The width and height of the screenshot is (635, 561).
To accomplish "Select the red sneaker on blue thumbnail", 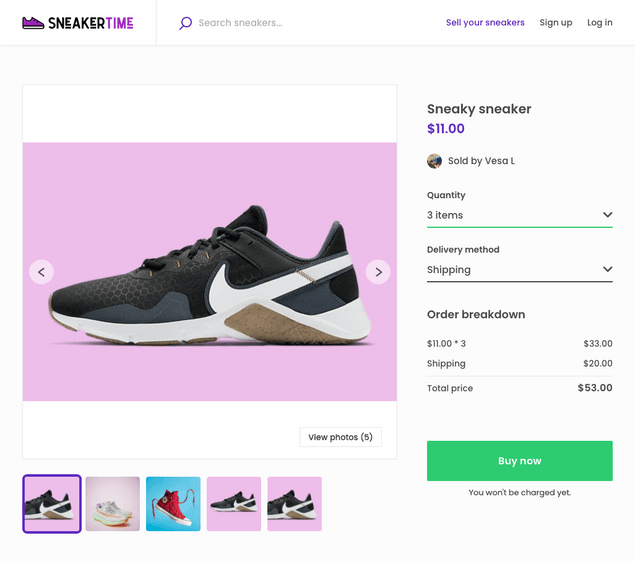I will (x=173, y=504).
